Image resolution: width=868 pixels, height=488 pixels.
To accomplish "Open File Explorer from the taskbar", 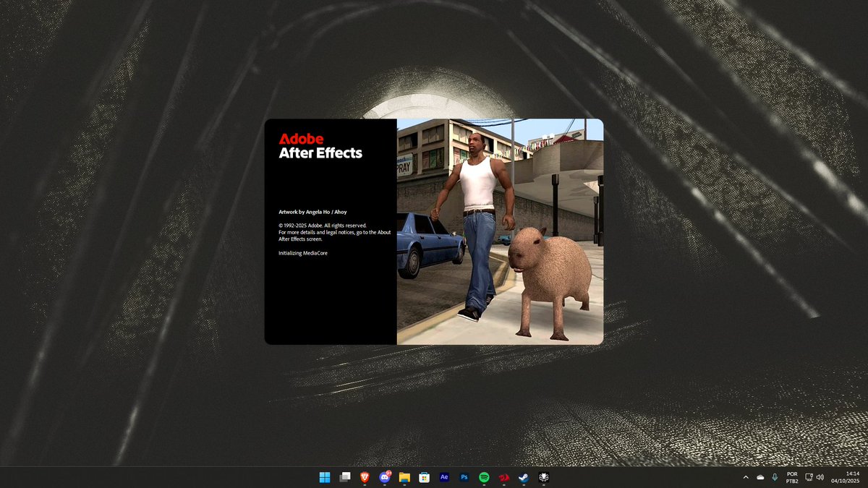I will coord(405,477).
